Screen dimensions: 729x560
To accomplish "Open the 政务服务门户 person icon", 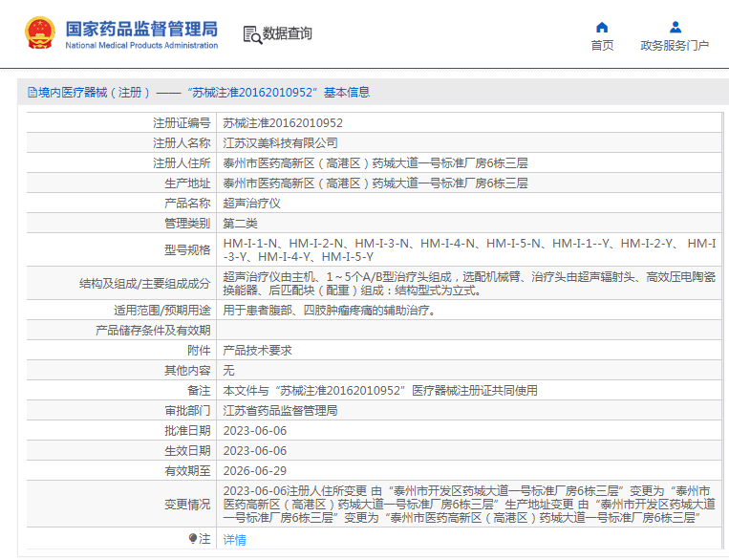I will click(675, 28).
